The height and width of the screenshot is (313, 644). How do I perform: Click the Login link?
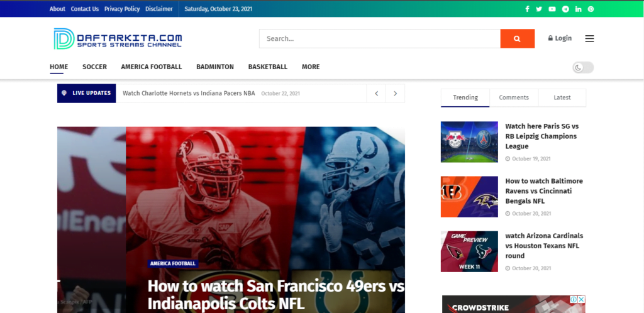560,38
